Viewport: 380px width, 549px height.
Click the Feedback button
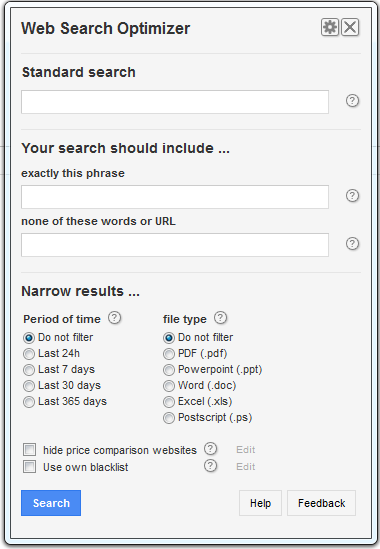point(322,503)
